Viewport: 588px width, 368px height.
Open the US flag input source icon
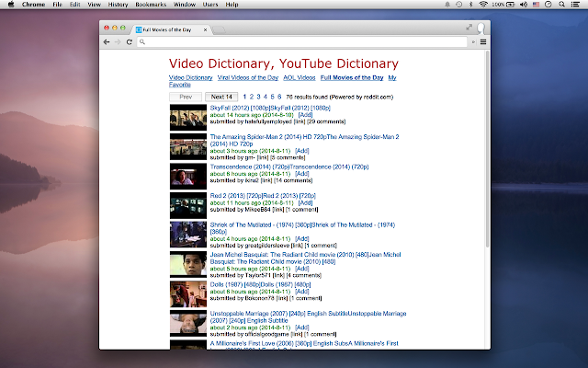coord(536,5)
